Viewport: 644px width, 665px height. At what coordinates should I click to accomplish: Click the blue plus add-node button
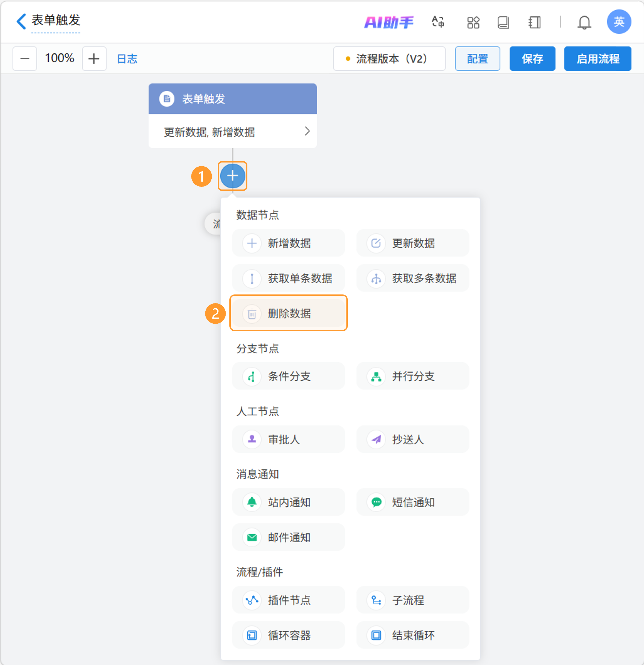pyautogui.click(x=233, y=176)
